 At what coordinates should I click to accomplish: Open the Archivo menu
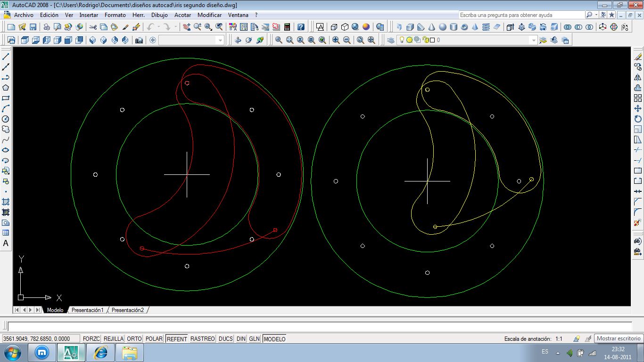(x=24, y=15)
